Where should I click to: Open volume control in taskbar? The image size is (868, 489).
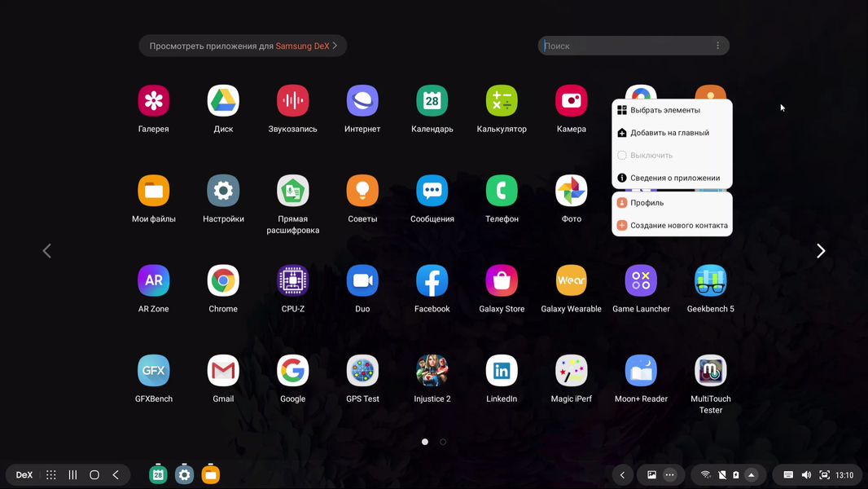807,475
